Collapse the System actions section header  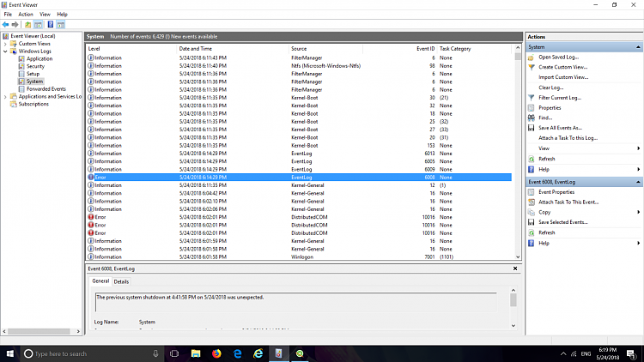click(x=638, y=47)
